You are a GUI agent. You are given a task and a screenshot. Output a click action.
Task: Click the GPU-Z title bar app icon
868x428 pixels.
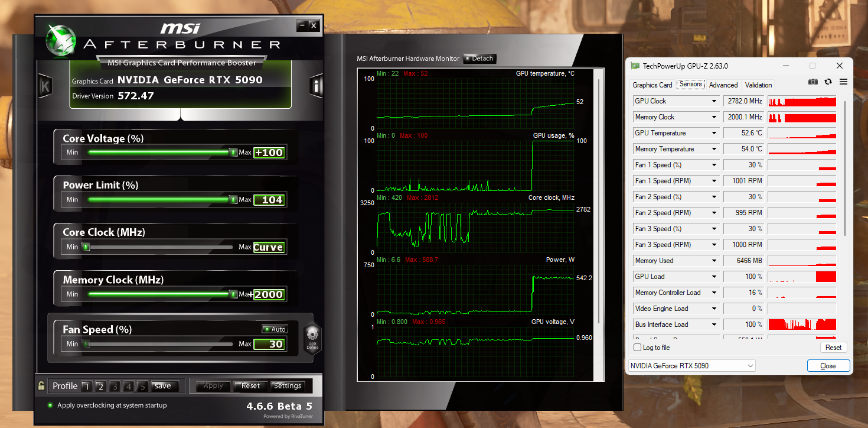(635, 66)
